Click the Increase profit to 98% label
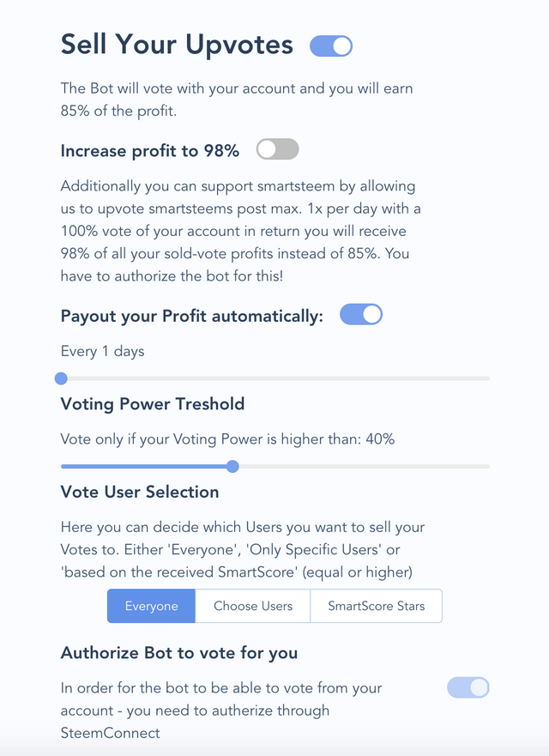The width and height of the screenshot is (549, 756). pos(150,151)
